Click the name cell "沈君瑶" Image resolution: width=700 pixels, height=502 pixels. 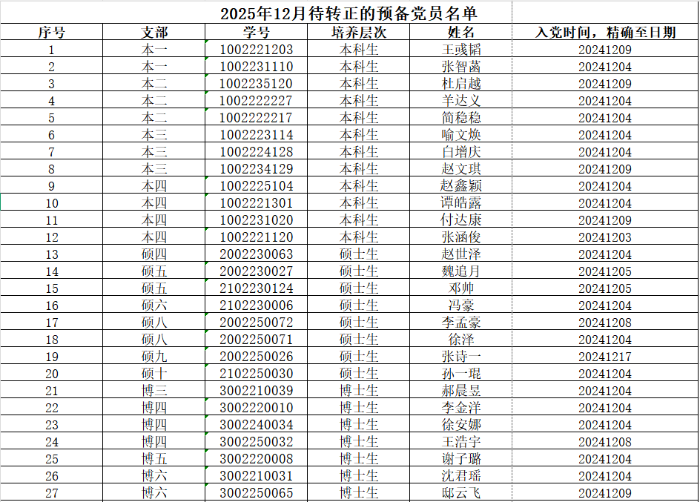(x=461, y=476)
